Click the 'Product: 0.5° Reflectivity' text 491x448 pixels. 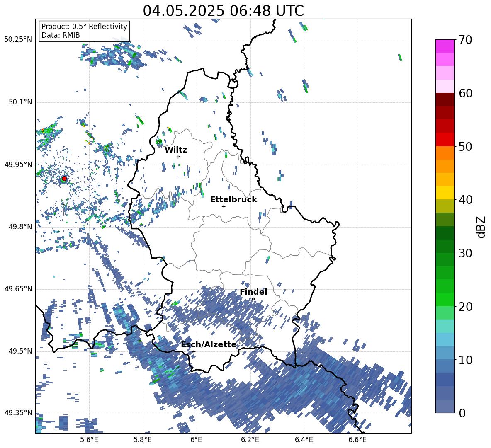[x=84, y=27]
